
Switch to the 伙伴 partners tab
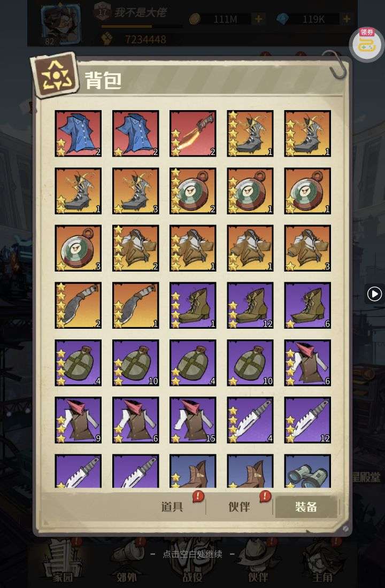click(239, 507)
